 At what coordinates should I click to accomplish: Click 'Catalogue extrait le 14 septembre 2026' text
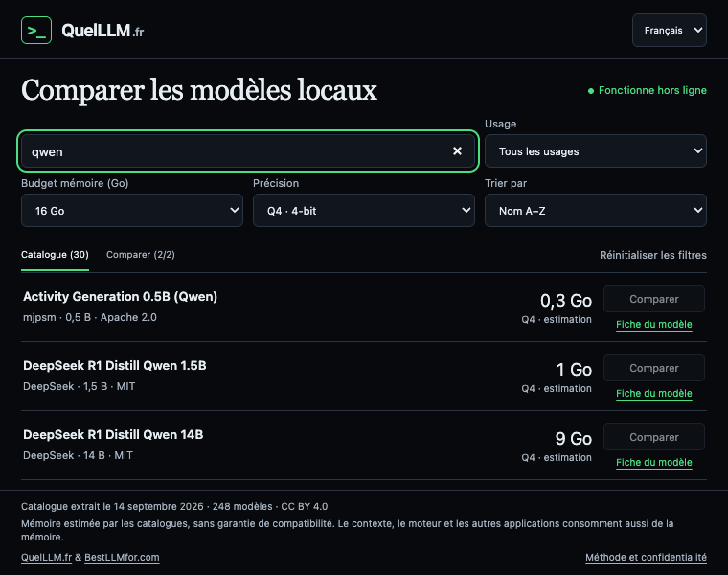[112, 506]
